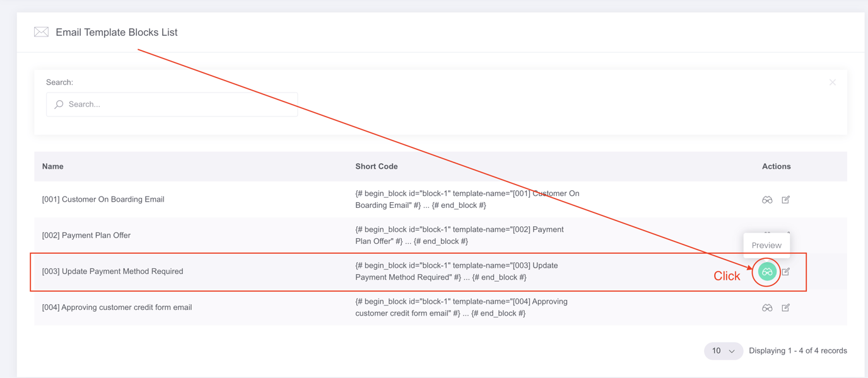The width and height of the screenshot is (868, 378).
Task: Edit the Update Payment Method Required block
Action: [x=786, y=272]
